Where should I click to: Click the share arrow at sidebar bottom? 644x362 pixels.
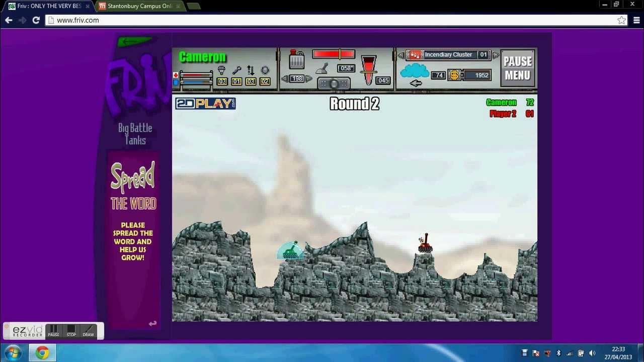pyautogui.click(x=153, y=324)
